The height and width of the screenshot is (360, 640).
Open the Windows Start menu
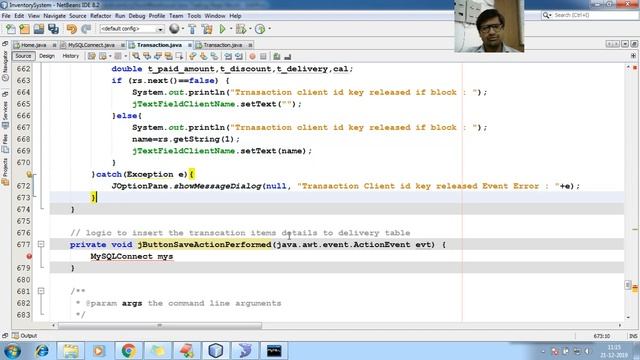pyautogui.click(x=12, y=351)
